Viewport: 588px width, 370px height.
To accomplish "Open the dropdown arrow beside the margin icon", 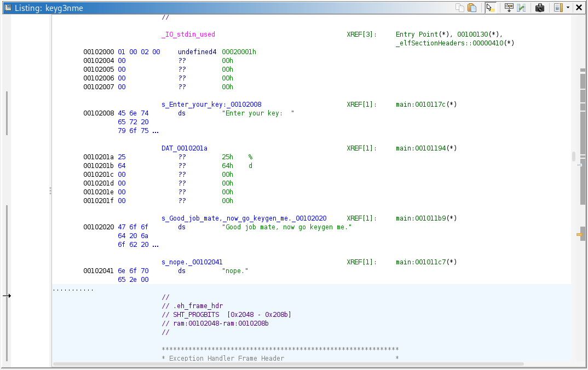I will (x=568, y=7).
